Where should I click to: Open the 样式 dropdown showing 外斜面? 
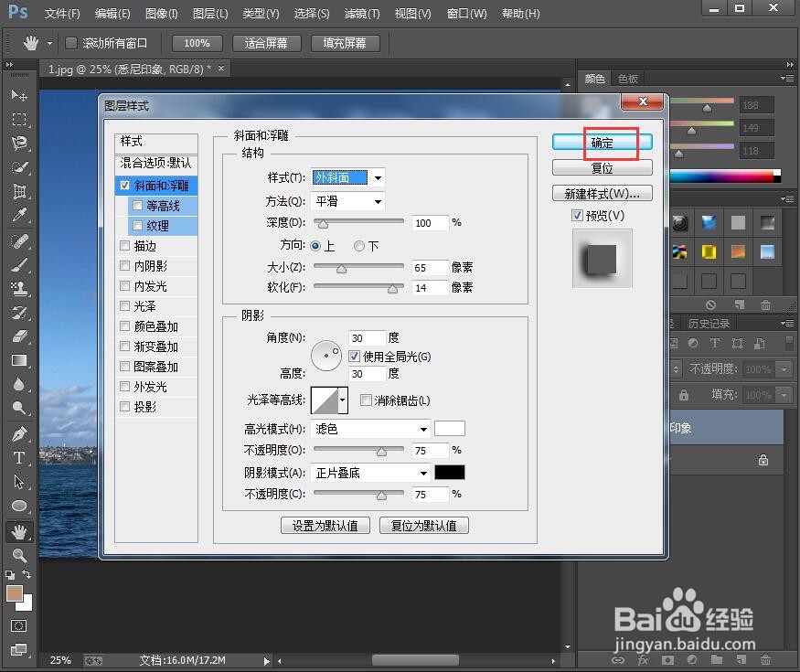coord(347,177)
